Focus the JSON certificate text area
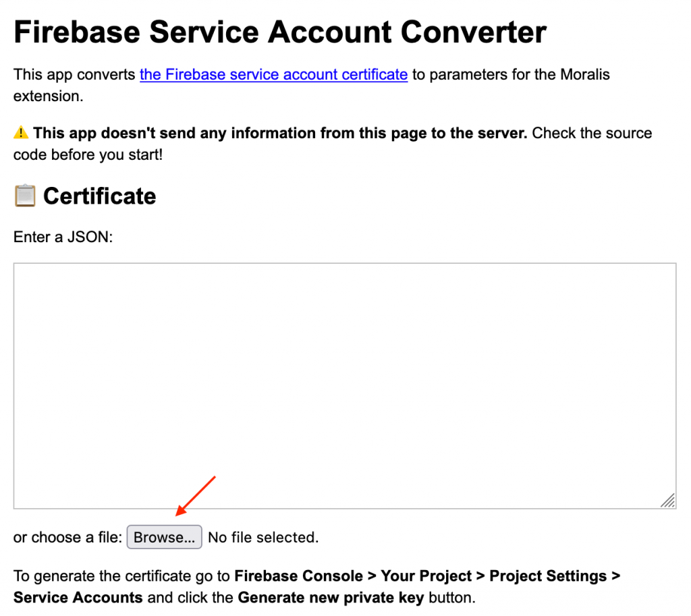Screen dimensions: 691x616 [344, 385]
